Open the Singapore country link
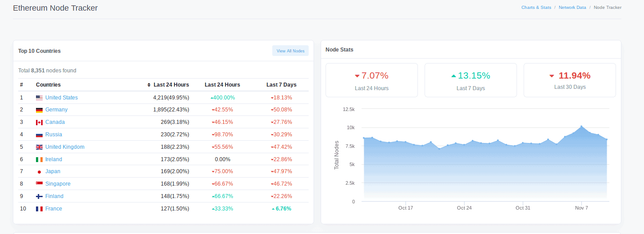Viewport: 644px width, 234px height. point(58,184)
